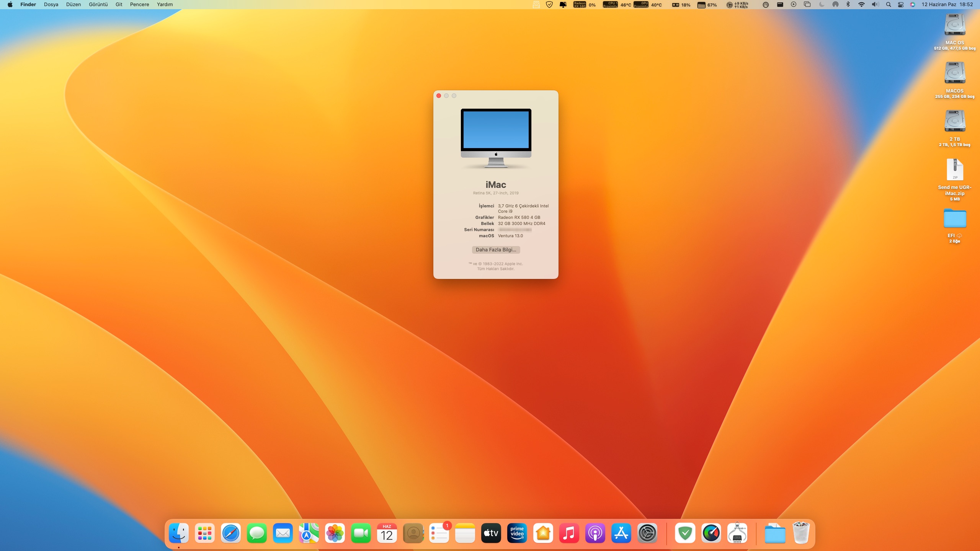Open Prime Video from the Dock
This screenshot has width=980, height=551.
[x=517, y=533]
